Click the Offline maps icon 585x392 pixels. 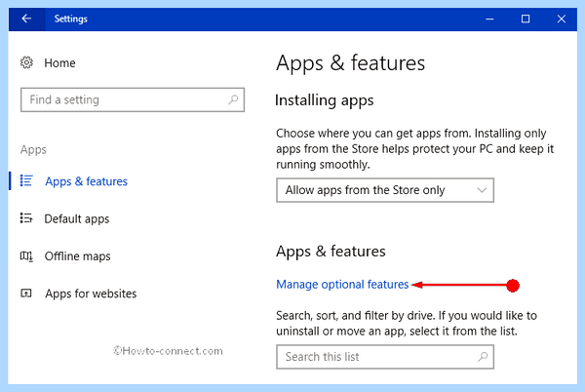[26, 255]
